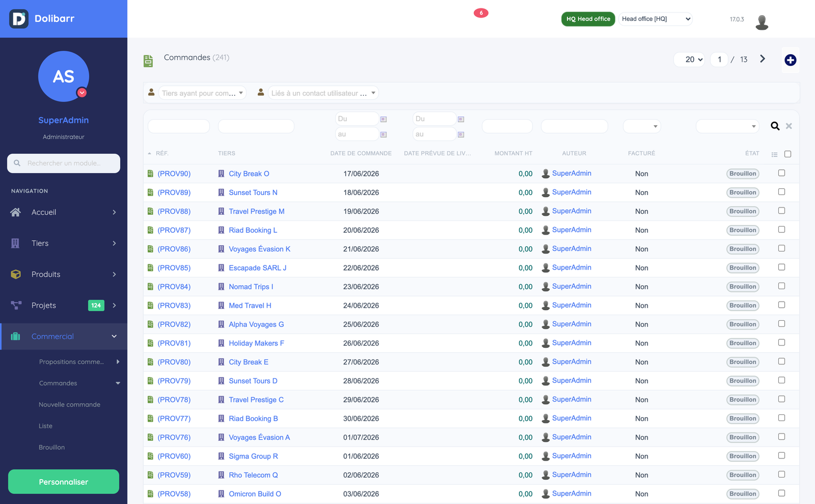Image resolution: width=815 pixels, height=504 pixels.
Task: Open the Tiers menu in navigation
Action: pos(64,243)
